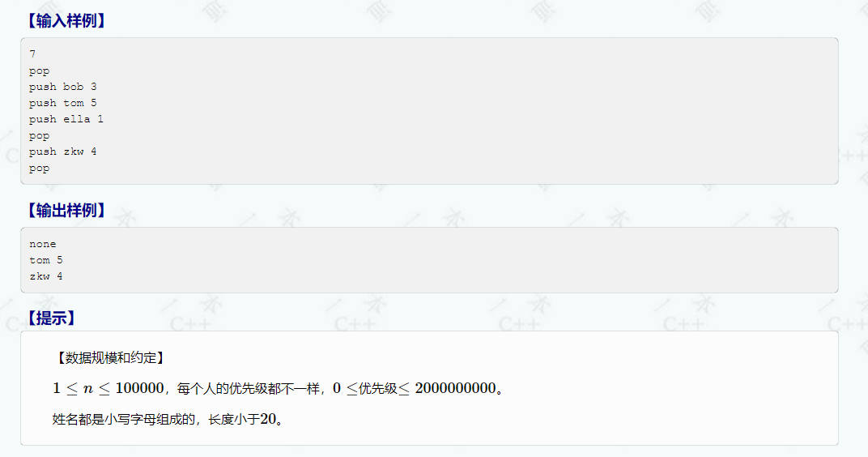Click the last 'pop' line in input sample

tap(40, 168)
